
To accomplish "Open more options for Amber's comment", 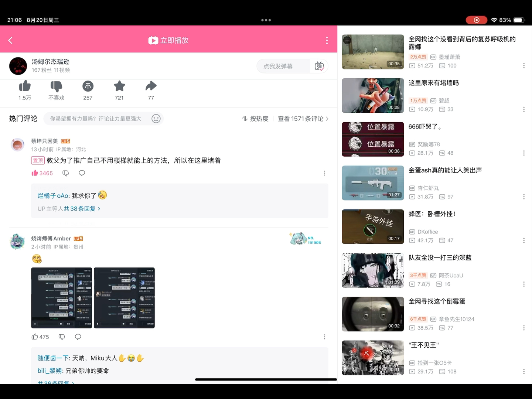I will tap(324, 337).
